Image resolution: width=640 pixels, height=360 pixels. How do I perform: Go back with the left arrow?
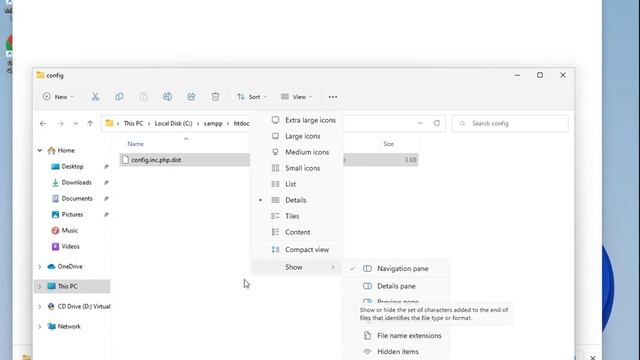point(43,123)
